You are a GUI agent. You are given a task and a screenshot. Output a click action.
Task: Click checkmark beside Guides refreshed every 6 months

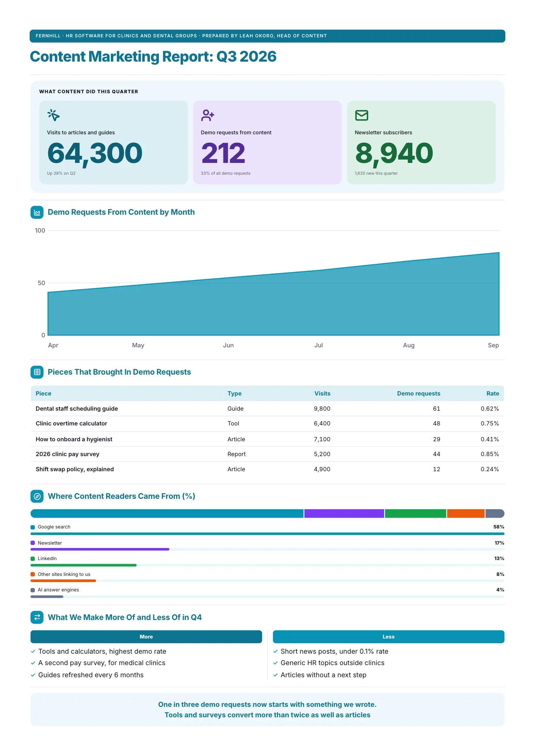pos(33,675)
